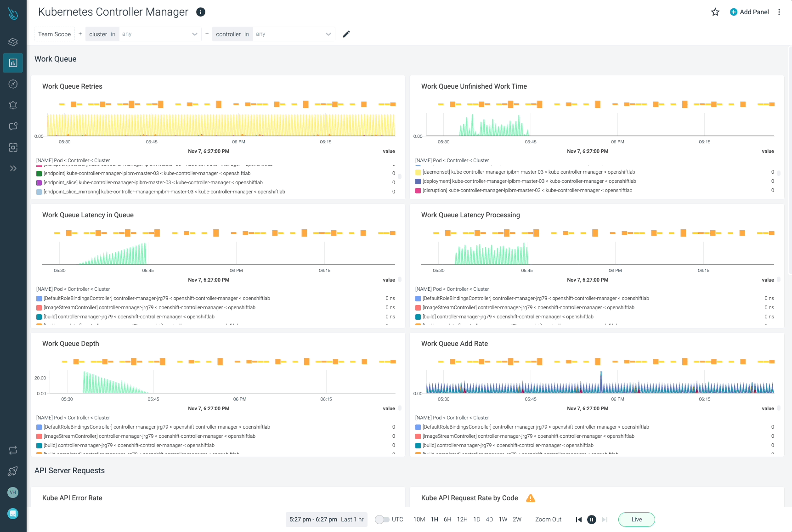Click the Zoom Out button
Image resolution: width=792 pixels, height=532 pixels.
point(548,520)
